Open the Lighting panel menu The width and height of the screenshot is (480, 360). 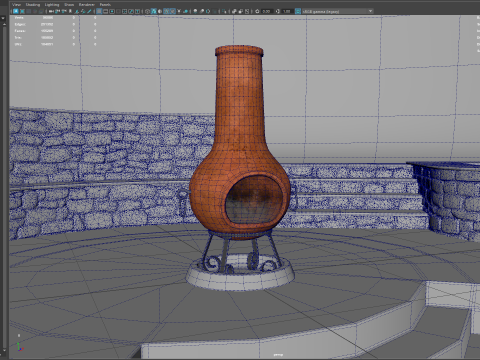click(x=52, y=5)
